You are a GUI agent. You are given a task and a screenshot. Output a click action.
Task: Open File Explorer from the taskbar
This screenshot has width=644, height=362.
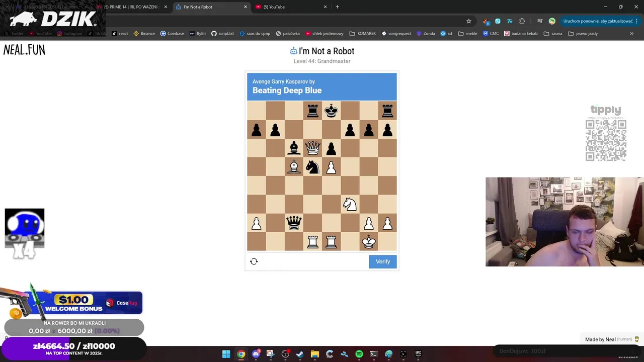(314, 354)
